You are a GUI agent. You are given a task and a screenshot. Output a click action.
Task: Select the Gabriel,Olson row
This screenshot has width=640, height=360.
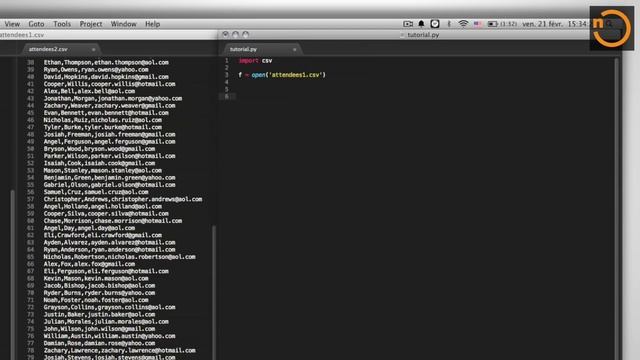click(109, 185)
